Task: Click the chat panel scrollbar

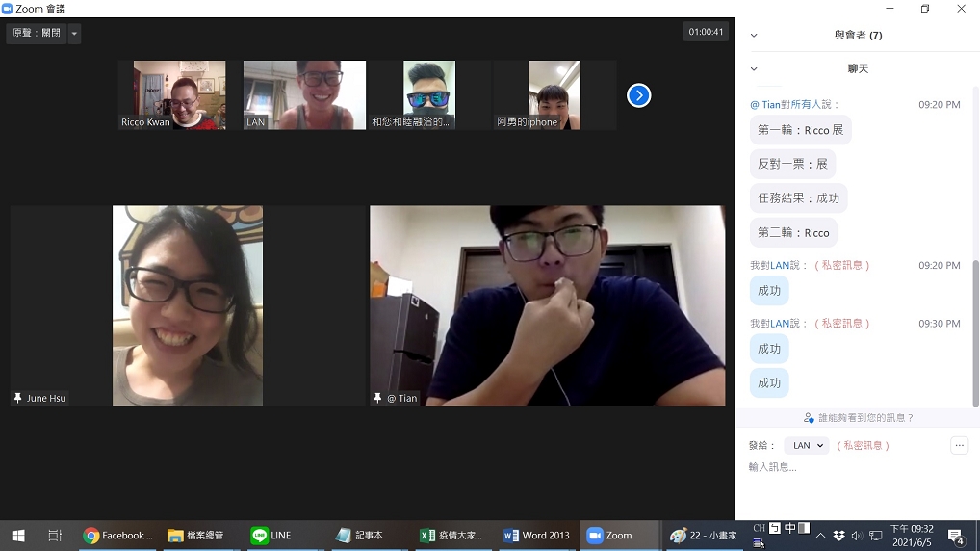Action: (975, 333)
